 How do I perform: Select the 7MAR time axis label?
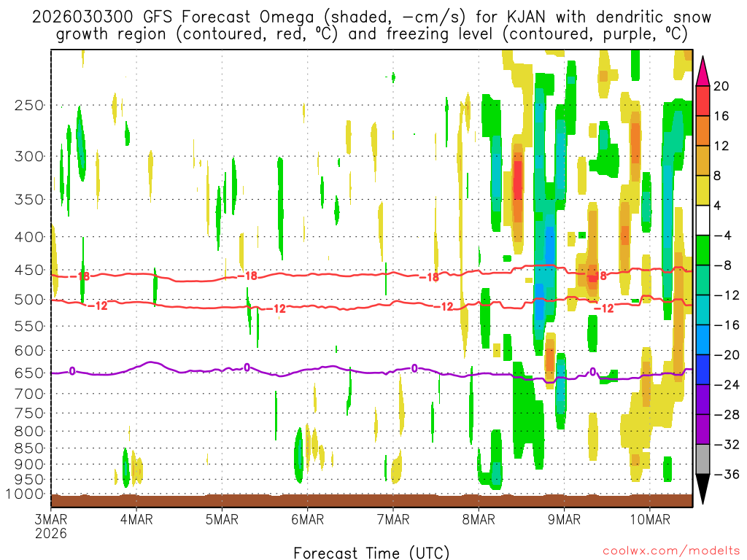(x=393, y=519)
